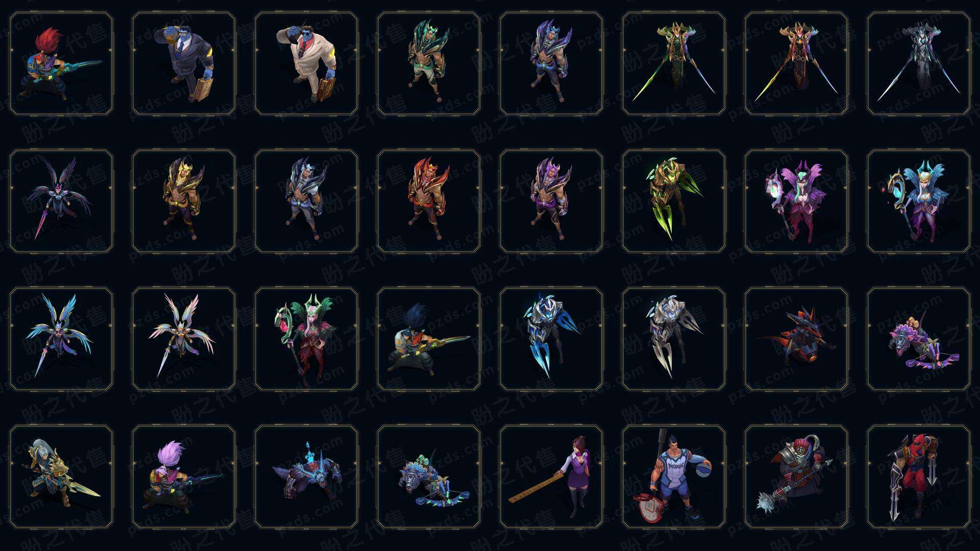Screen dimensions: 980x551
Task: Choose the white-suit brute with briefcase skin
Action: pyautogui.click(x=306, y=64)
